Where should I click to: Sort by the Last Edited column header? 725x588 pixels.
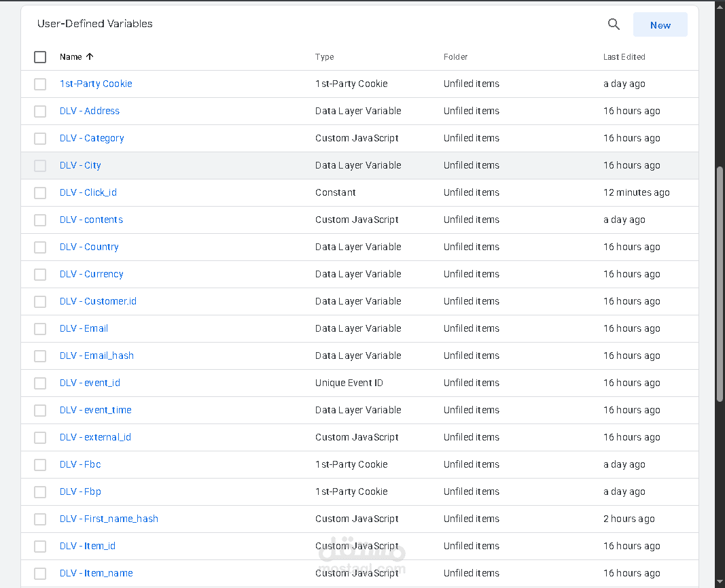point(624,57)
